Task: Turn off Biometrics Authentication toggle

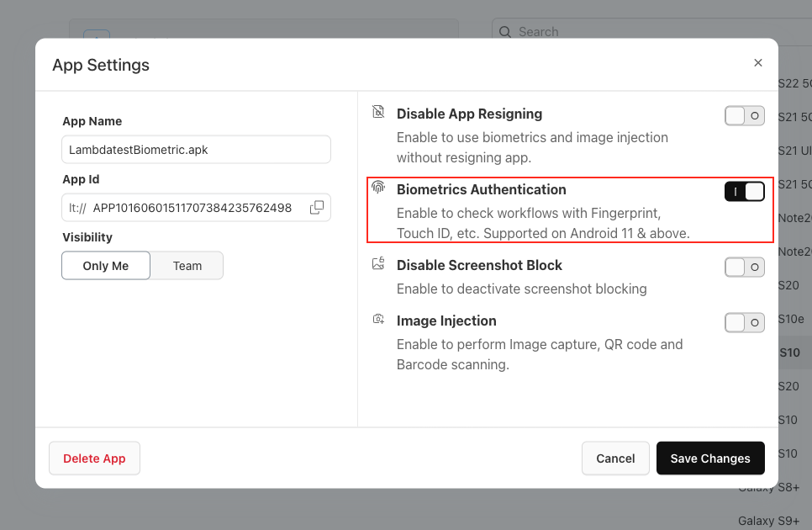Action: [x=744, y=191]
